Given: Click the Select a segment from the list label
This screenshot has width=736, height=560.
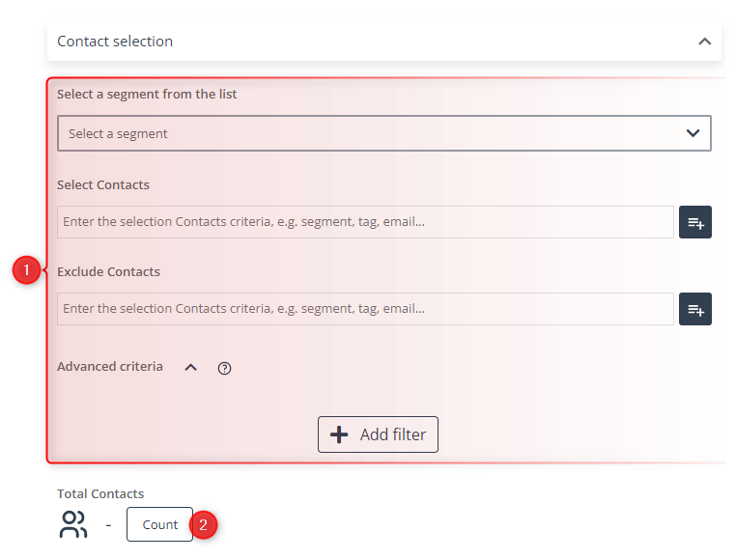Looking at the screenshot, I should coord(147,95).
